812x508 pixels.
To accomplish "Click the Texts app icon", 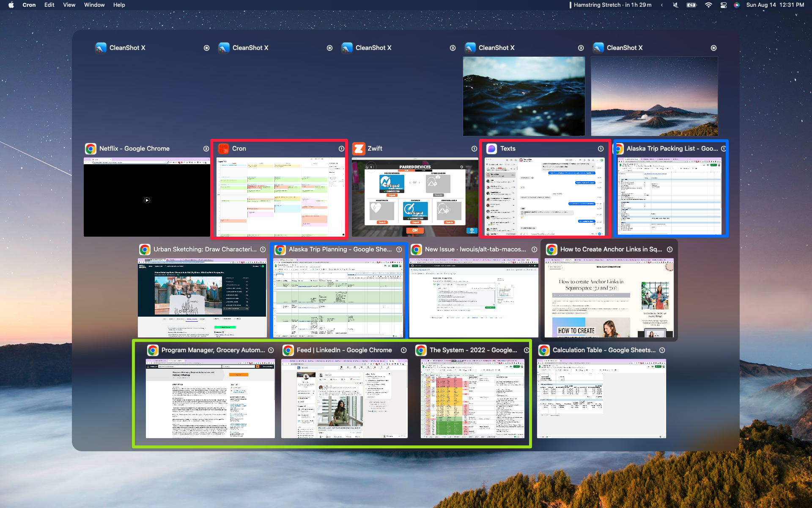I will click(491, 149).
